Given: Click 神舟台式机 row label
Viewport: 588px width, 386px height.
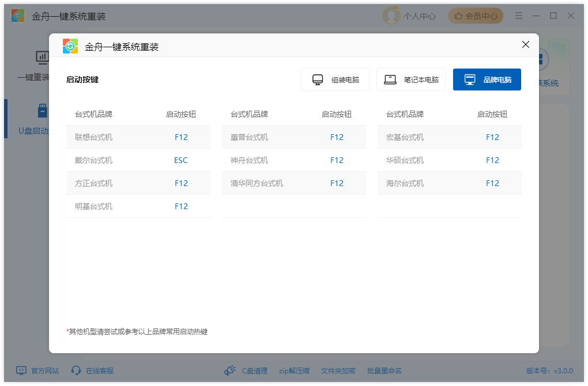Looking at the screenshot, I should pyautogui.click(x=250, y=160).
